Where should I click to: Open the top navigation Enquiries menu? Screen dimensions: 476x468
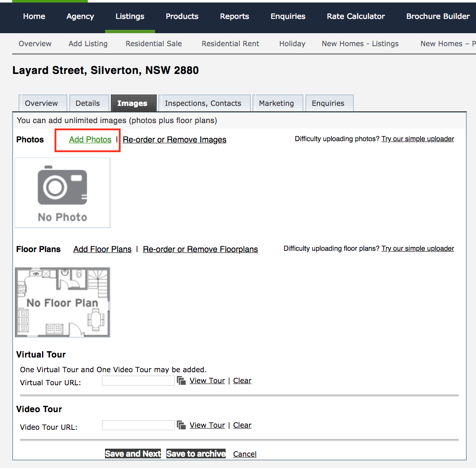(x=288, y=16)
